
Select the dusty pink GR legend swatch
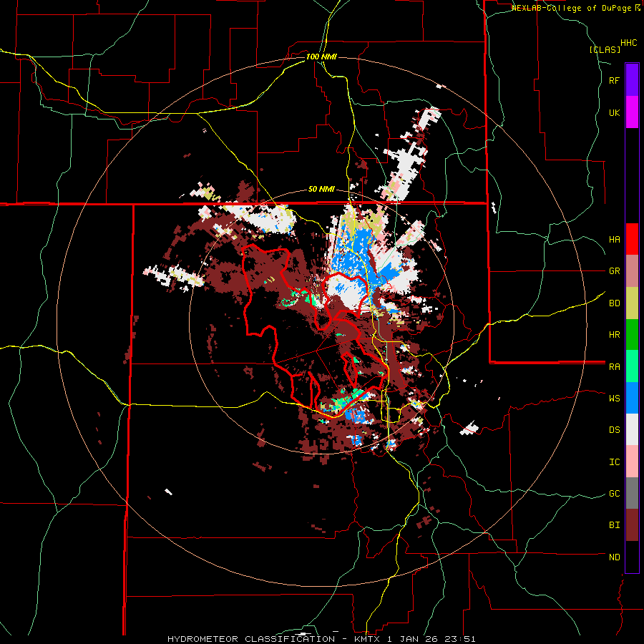(632, 271)
